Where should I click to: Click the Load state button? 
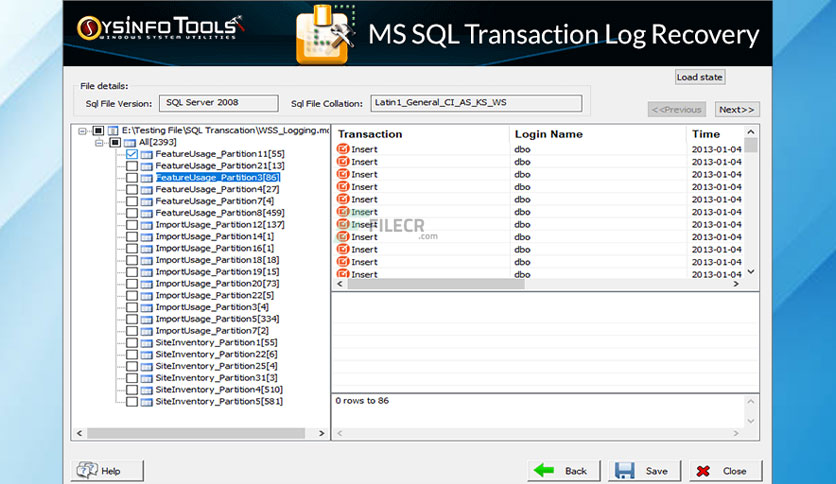[x=700, y=77]
